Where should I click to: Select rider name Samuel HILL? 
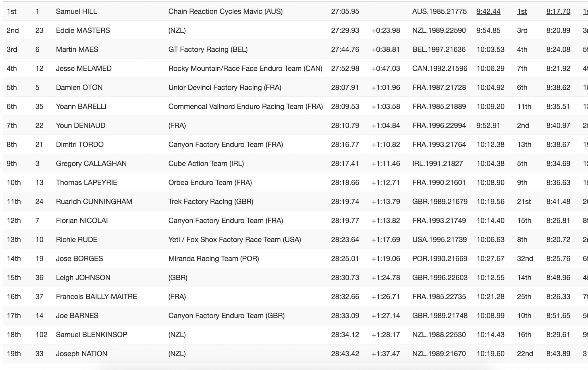[x=76, y=11]
